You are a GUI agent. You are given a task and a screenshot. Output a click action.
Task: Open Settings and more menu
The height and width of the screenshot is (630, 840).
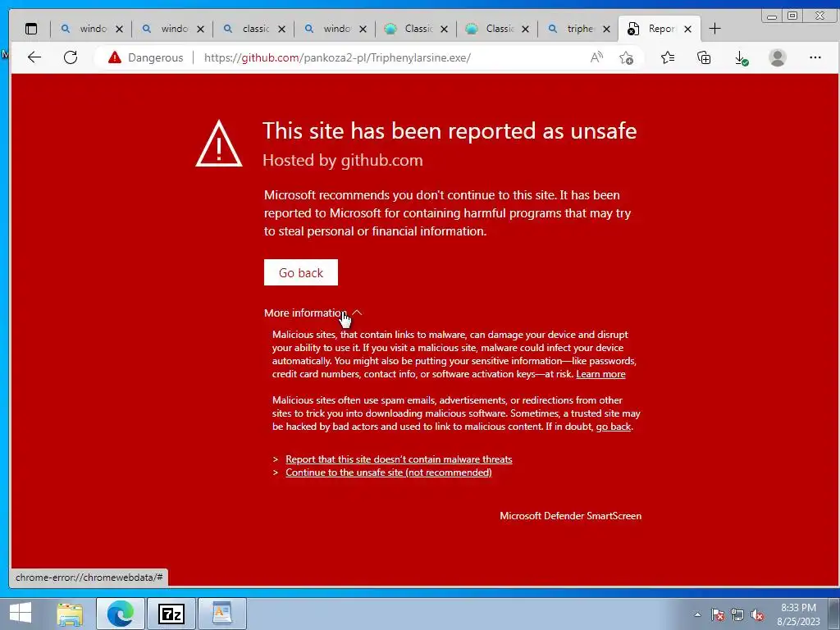[x=815, y=57]
